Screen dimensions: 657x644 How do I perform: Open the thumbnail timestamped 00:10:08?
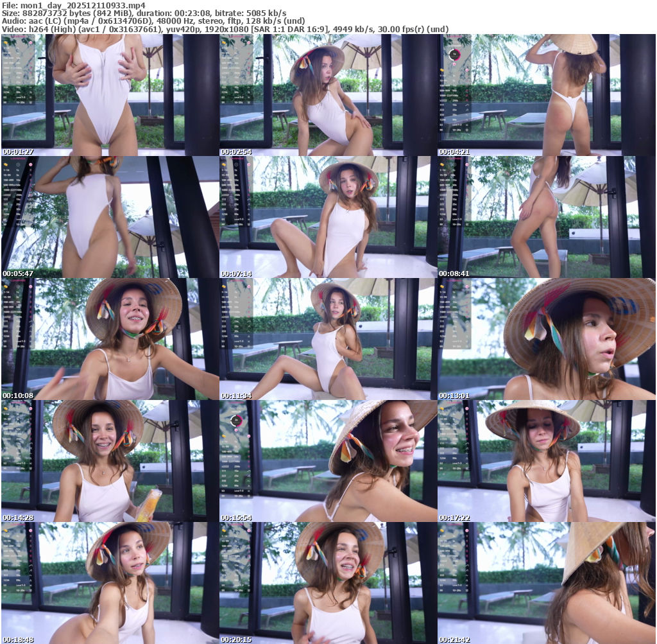(110, 339)
